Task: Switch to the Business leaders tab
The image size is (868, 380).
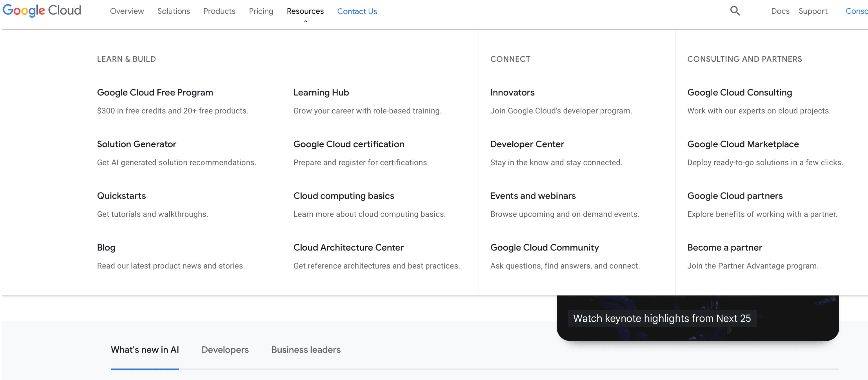Action: coord(306,350)
